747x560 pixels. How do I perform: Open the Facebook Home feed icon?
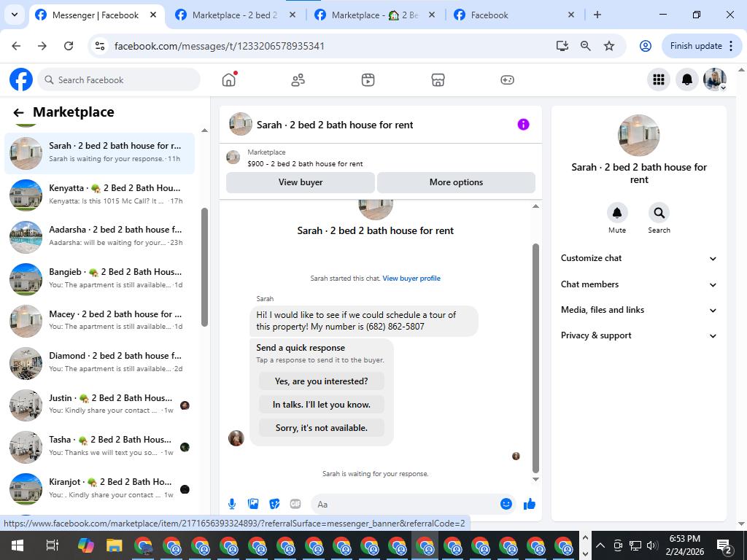click(x=229, y=79)
